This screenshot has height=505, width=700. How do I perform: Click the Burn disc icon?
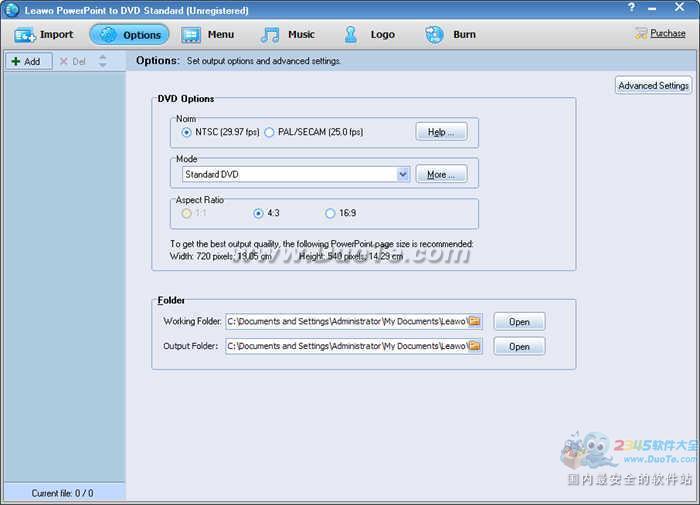click(434, 35)
